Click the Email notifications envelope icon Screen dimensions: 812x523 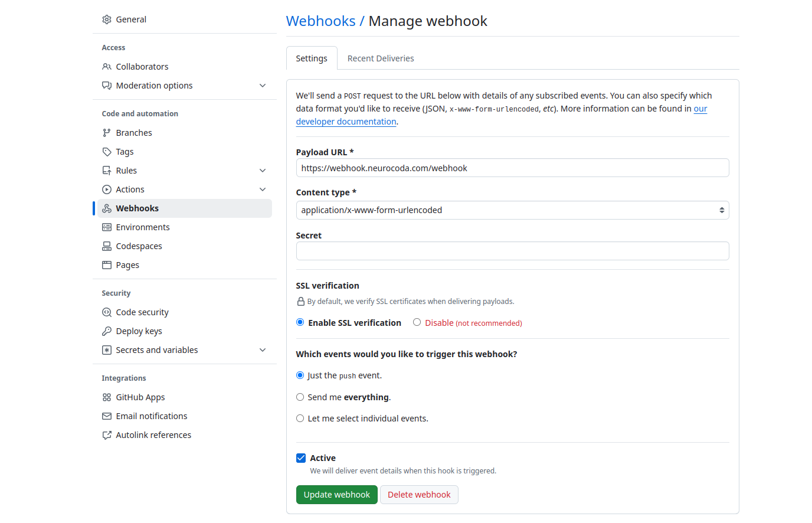[107, 416]
